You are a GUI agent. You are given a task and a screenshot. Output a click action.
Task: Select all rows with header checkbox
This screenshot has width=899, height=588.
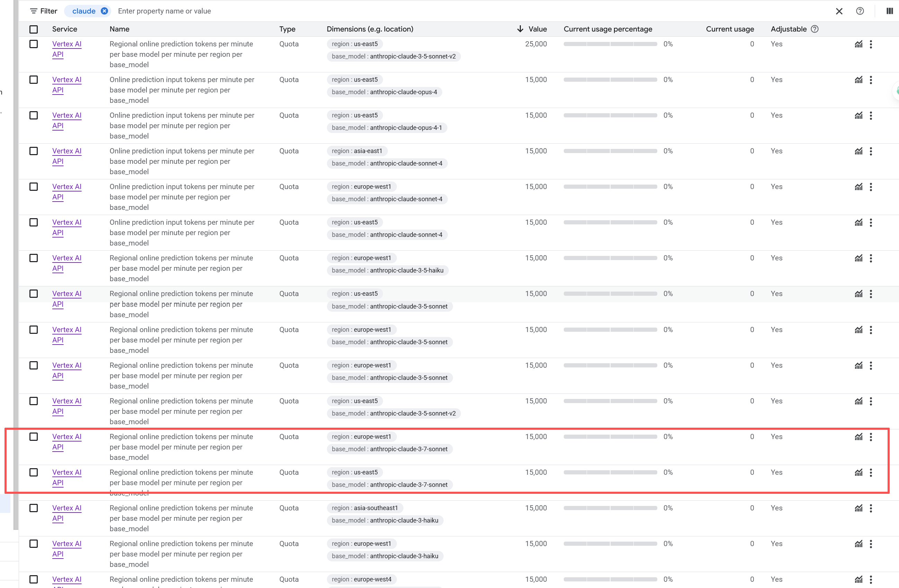[x=34, y=29]
